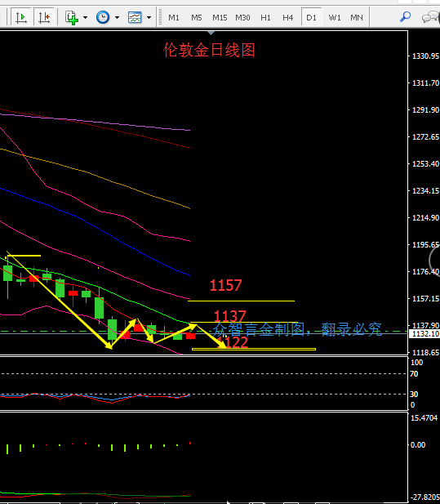
Task: Expand the Periods dropdown arrow
Action: click(x=118, y=17)
